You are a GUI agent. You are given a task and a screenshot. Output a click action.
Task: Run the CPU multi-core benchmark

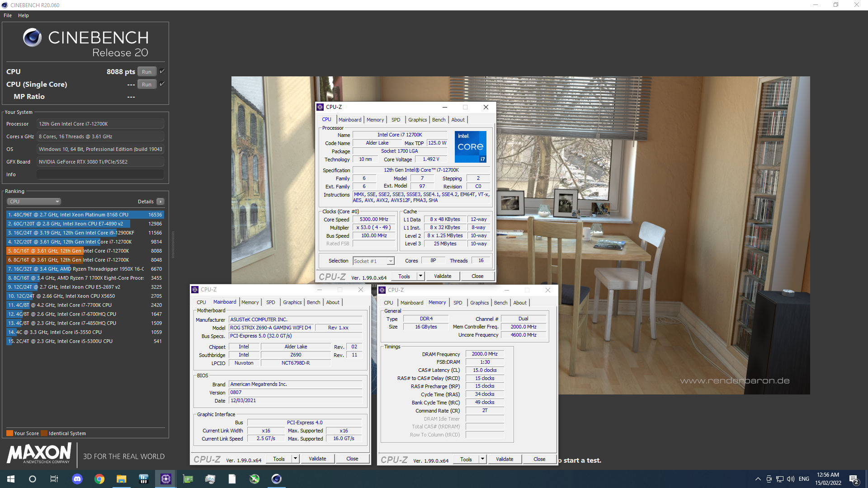click(146, 72)
